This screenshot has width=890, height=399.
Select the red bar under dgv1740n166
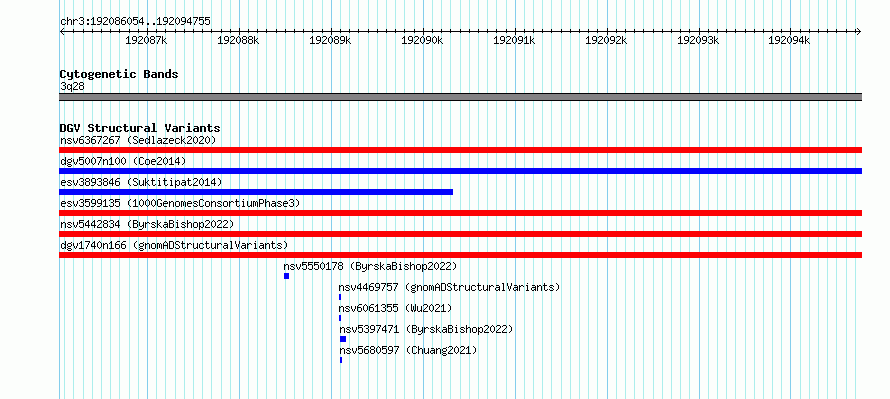pos(460,255)
